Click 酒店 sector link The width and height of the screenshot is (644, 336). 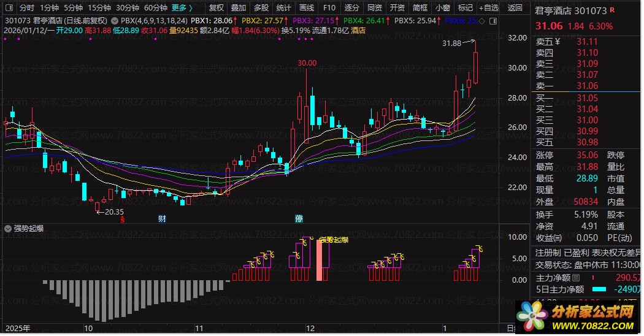[x=358, y=31]
